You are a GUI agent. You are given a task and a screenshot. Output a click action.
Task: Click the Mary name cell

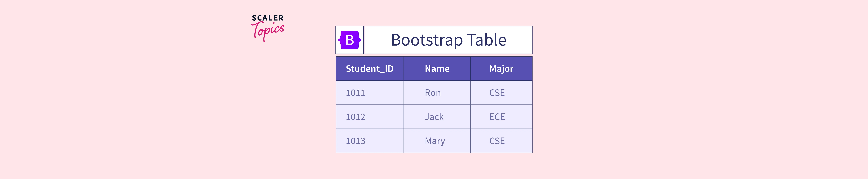(x=435, y=141)
